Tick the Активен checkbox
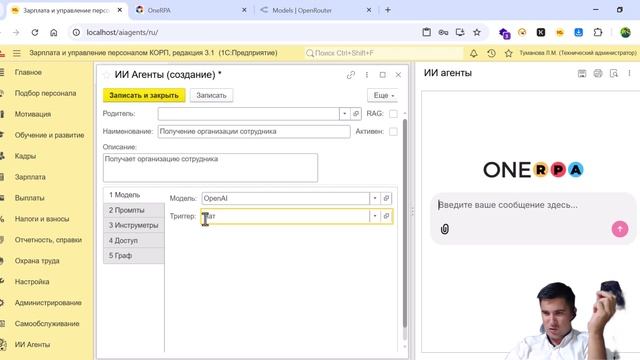640x360 pixels. [393, 131]
